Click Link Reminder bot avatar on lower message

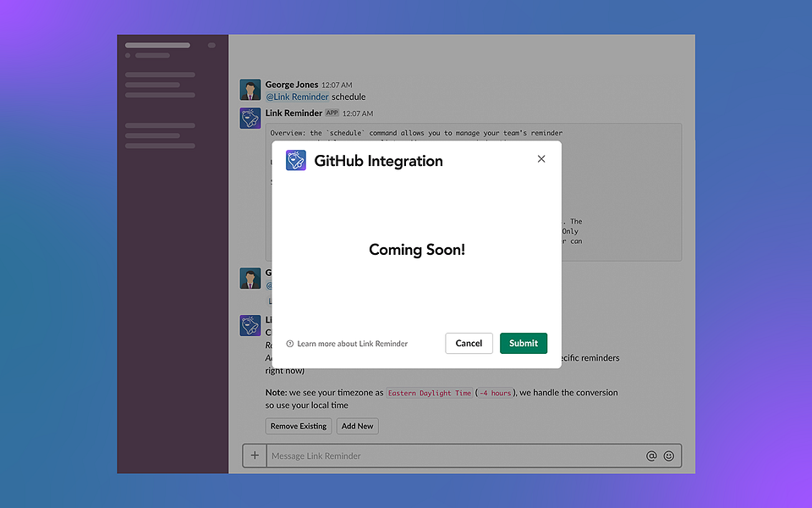click(x=250, y=325)
